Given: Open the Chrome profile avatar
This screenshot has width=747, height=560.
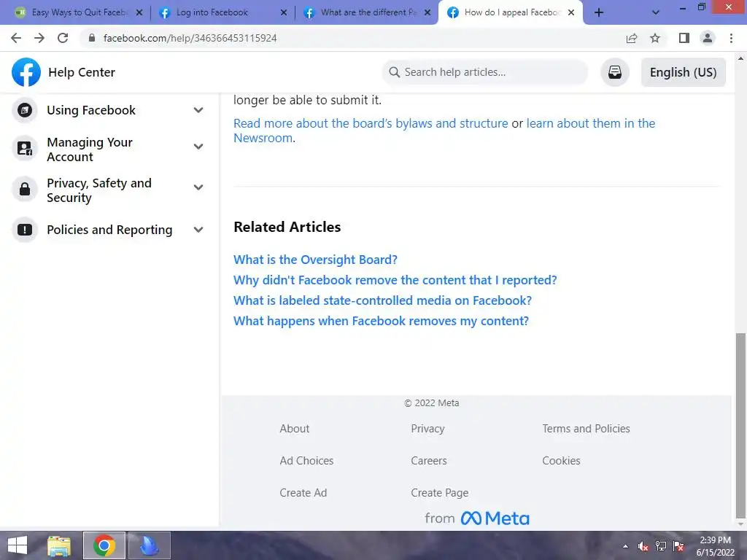Looking at the screenshot, I should (x=708, y=38).
